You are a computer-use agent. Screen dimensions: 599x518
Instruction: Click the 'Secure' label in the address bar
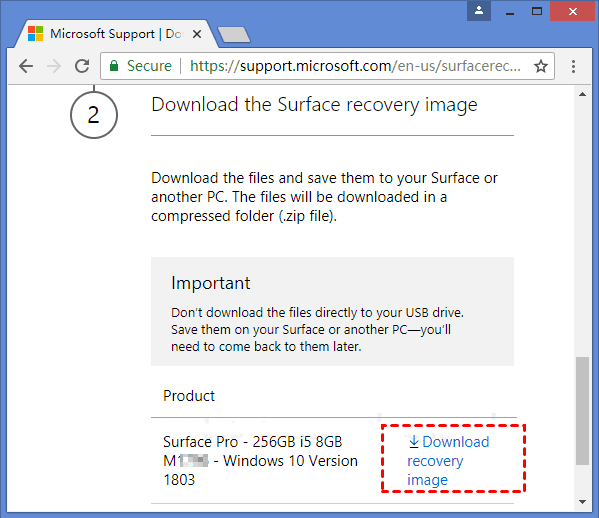point(149,66)
